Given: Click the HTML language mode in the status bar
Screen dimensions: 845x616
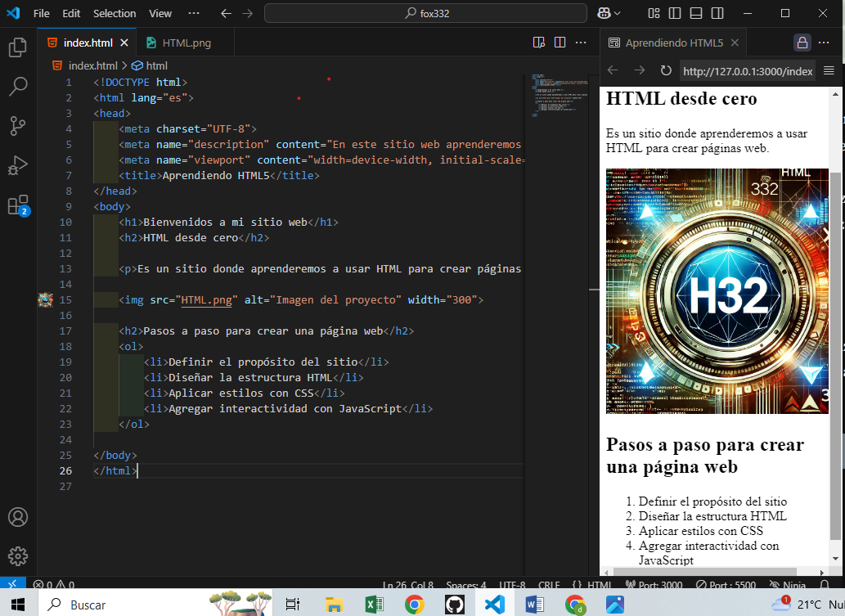Looking at the screenshot, I should click(599, 584).
